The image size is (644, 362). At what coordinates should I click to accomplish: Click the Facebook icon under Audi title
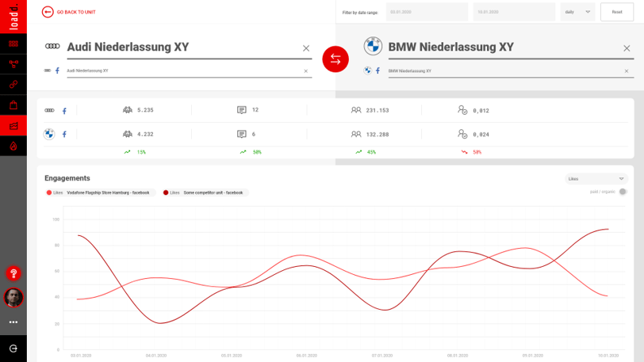tap(57, 70)
